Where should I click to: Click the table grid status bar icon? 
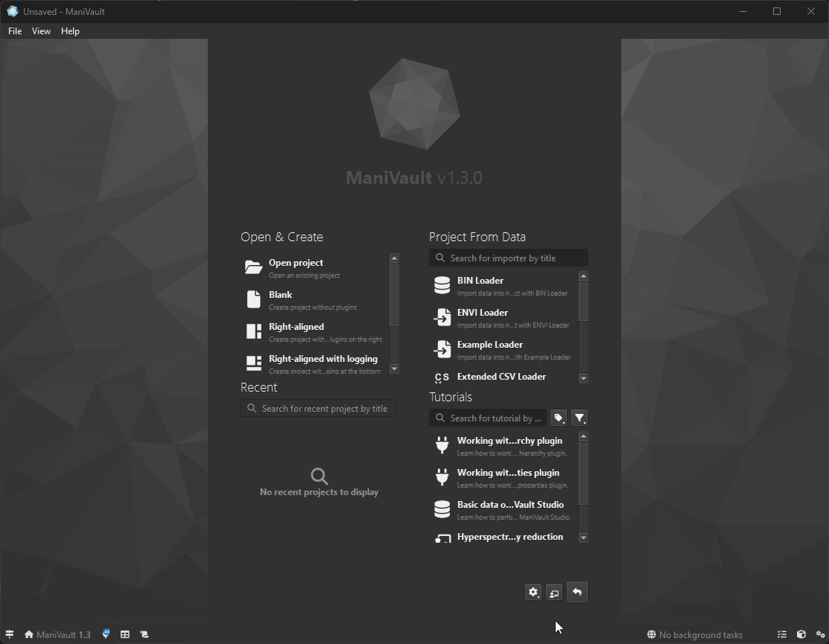click(x=125, y=634)
